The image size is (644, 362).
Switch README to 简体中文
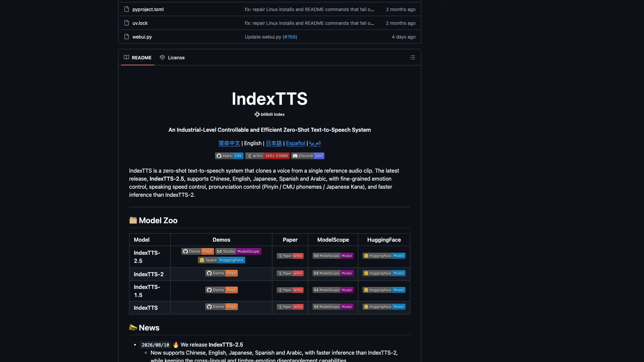pos(229,143)
